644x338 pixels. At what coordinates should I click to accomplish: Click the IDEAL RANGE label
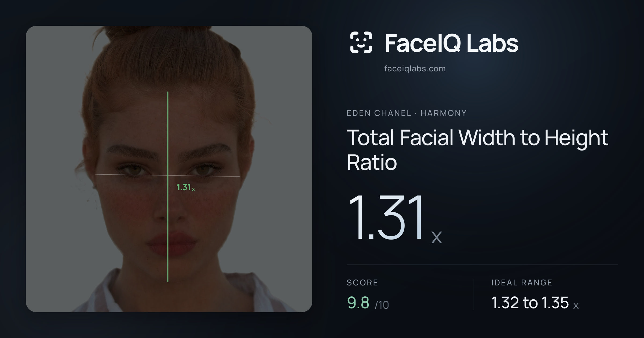point(522,282)
